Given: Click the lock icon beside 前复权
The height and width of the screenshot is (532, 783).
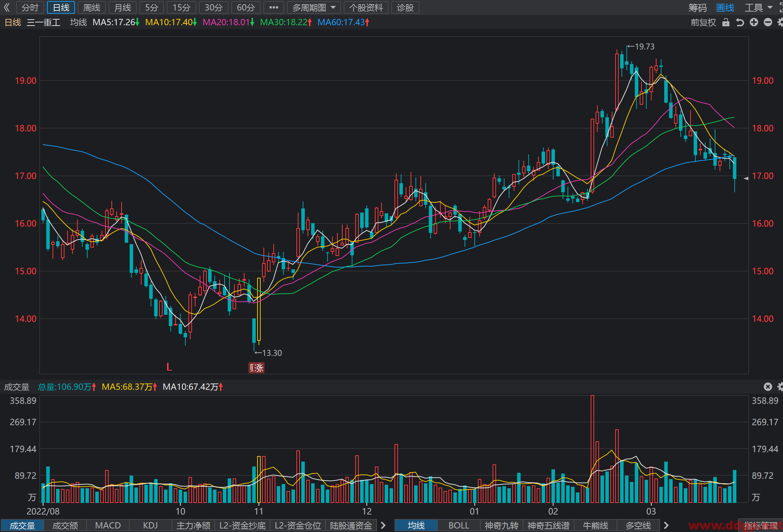Looking at the screenshot, I should coord(726,22).
